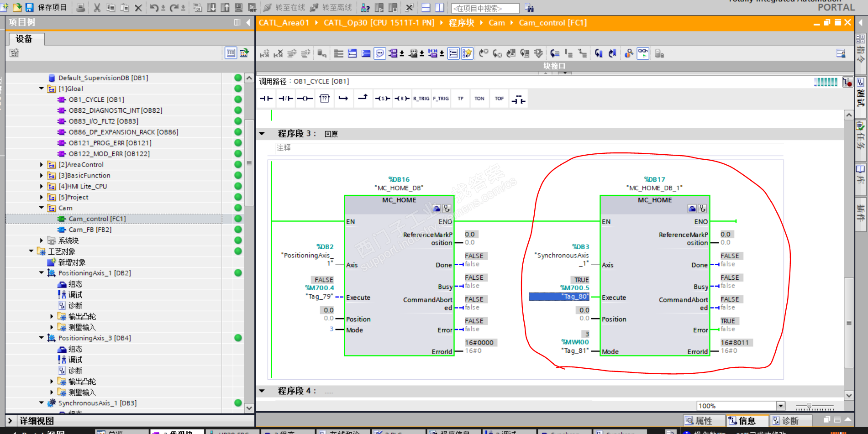Insert a reset coil (R)
This screenshot has height=434, width=868.
tap(402, 99)
